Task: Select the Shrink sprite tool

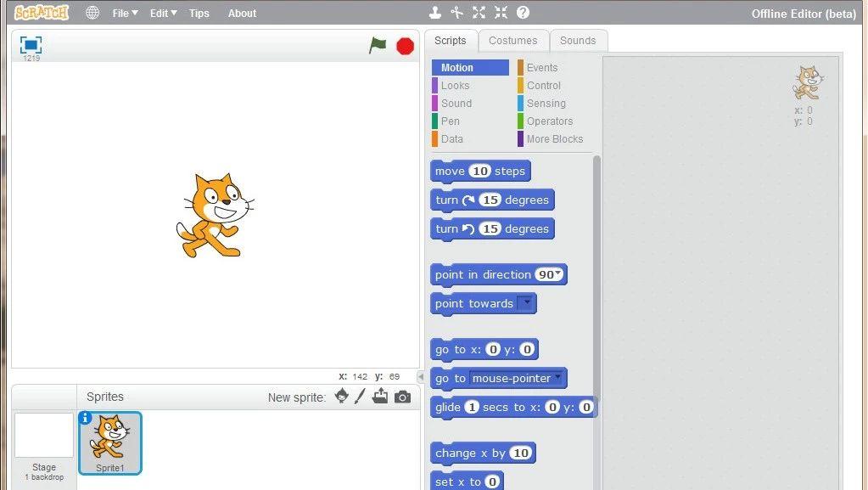Action: click(501, 12)
